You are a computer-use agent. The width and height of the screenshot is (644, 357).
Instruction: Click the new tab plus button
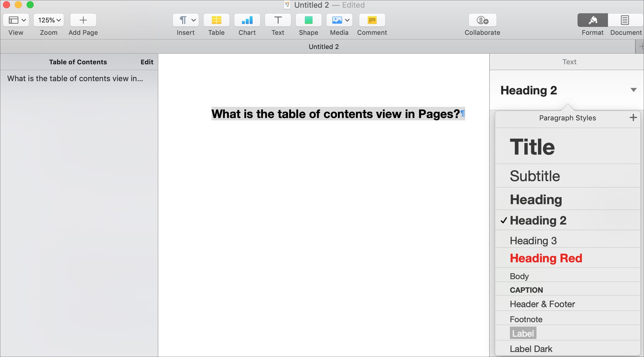pos(640,47)
